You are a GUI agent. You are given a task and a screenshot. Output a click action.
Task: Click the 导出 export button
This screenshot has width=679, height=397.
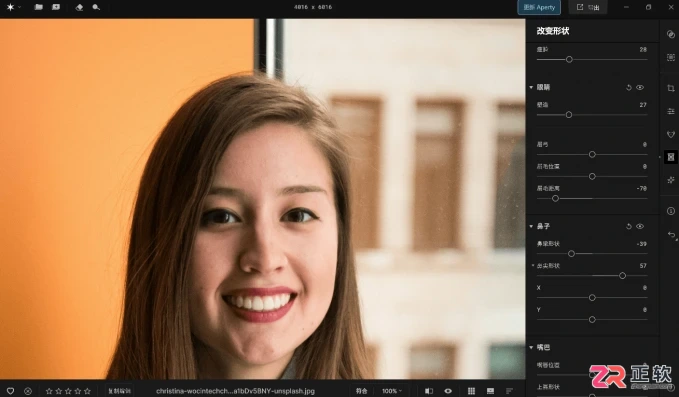(588, 7)
